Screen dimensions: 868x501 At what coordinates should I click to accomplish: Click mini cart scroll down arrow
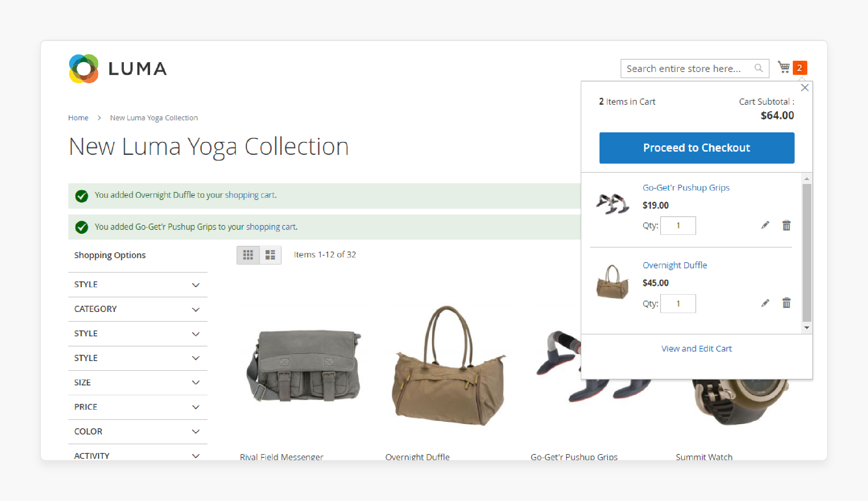pos(807,328)
